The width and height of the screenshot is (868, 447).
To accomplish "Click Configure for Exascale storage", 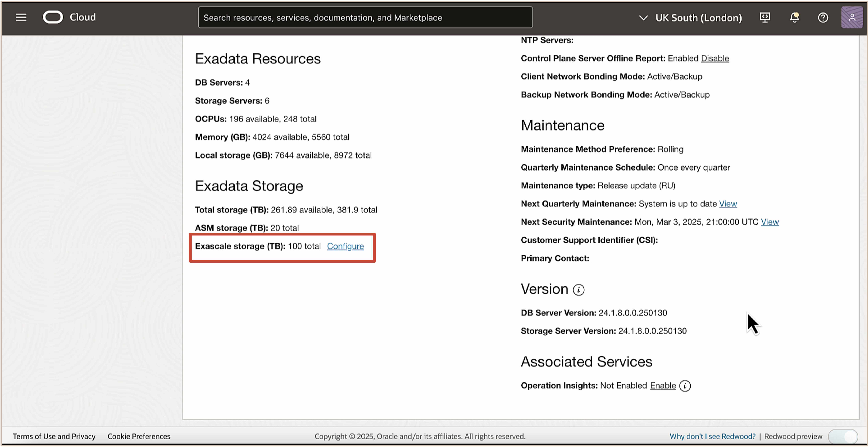I will (345, 246).
